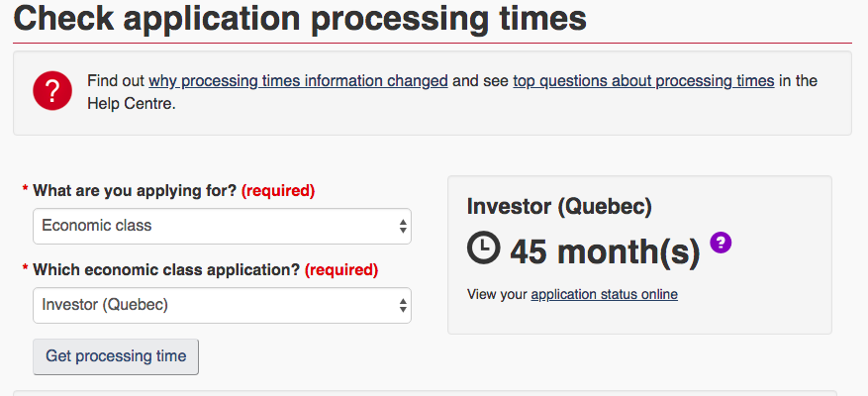Click the clock icon beside 45 month(s)
This screenshot has width=868, height=396.
point(484,248)
